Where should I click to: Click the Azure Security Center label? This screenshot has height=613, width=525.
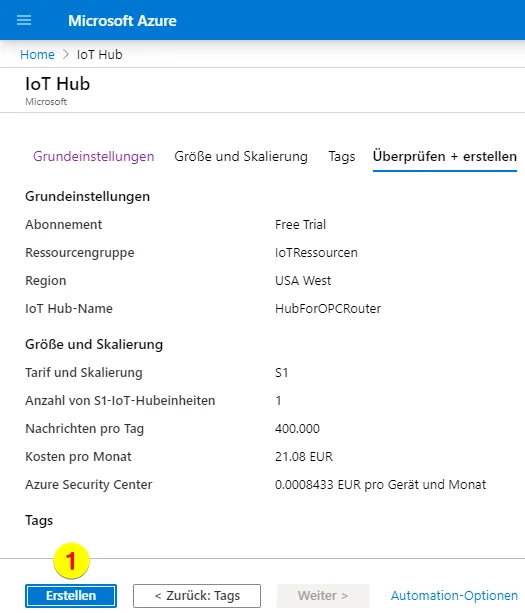click(89, 485)
